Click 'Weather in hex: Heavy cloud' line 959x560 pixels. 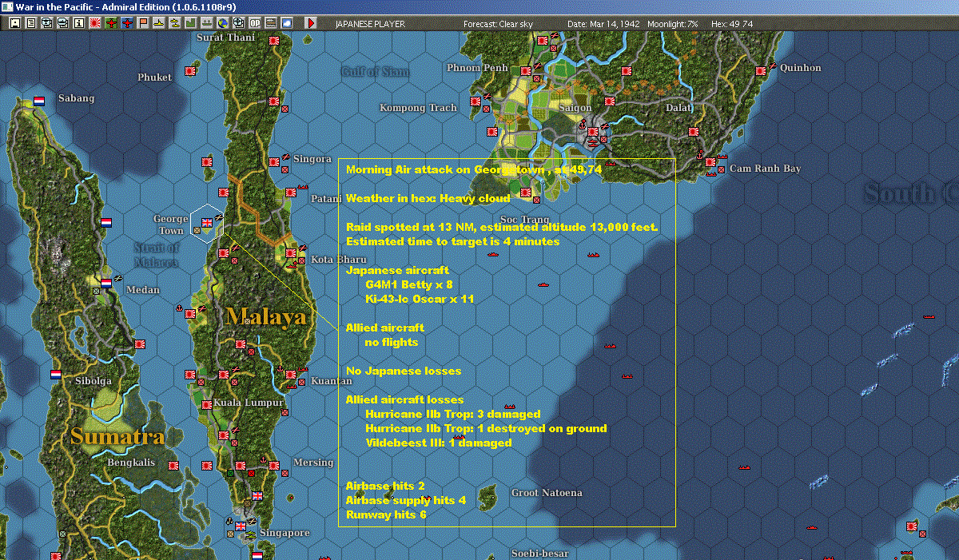pyautogui.click(x=428, y=198)
